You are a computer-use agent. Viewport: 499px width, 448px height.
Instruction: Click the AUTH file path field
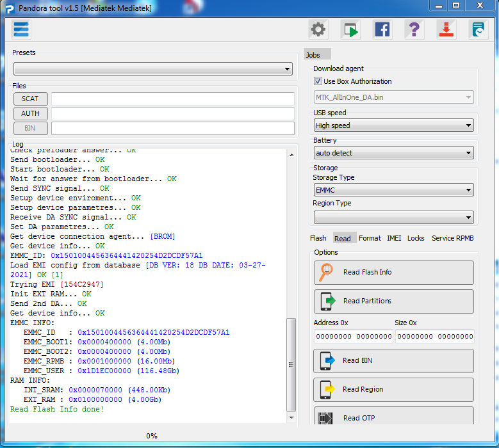[x=173, y=113]
